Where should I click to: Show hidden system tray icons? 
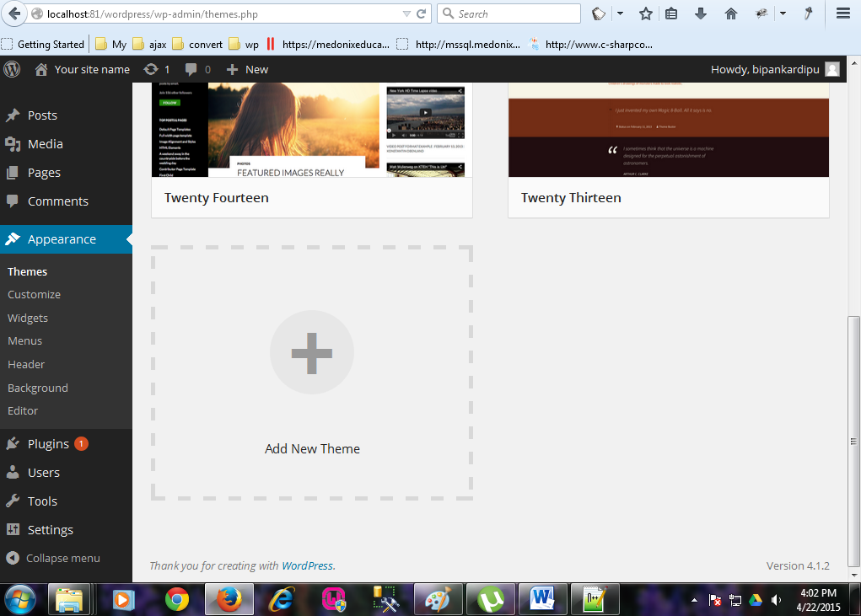point(694,600)
